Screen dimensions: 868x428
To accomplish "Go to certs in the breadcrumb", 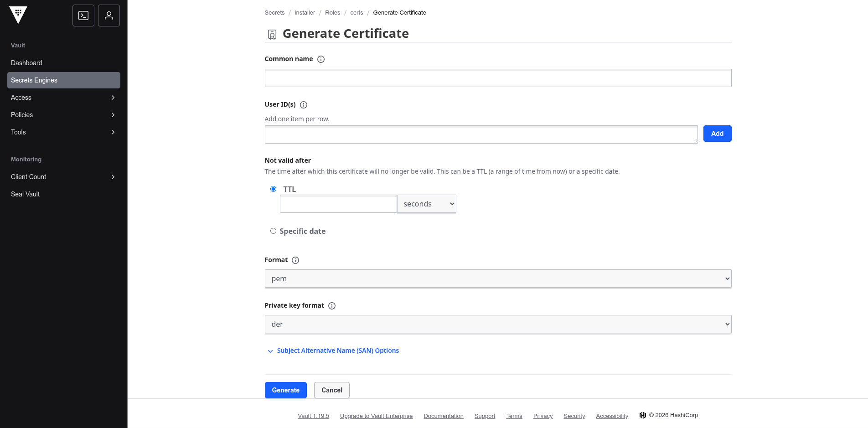I will [356, 13].
